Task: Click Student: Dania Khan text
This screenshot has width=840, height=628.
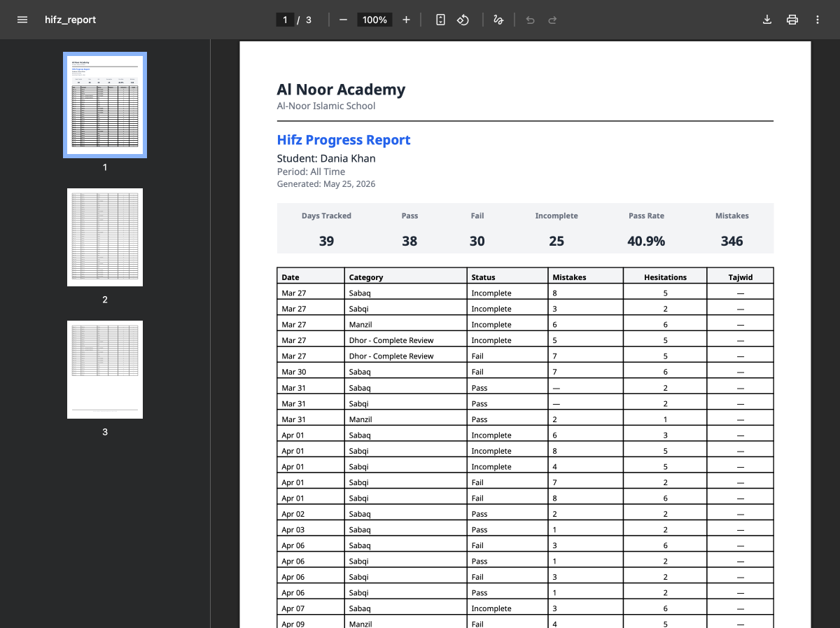Action: click(326, 158)
